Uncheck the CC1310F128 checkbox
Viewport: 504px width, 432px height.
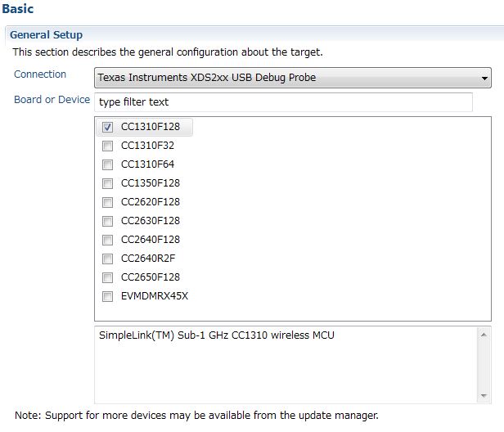point(107,127)
